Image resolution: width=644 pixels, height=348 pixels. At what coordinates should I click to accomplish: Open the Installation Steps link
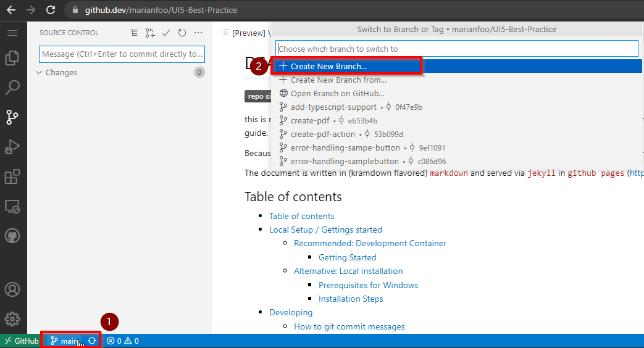(x=350, y=299)
